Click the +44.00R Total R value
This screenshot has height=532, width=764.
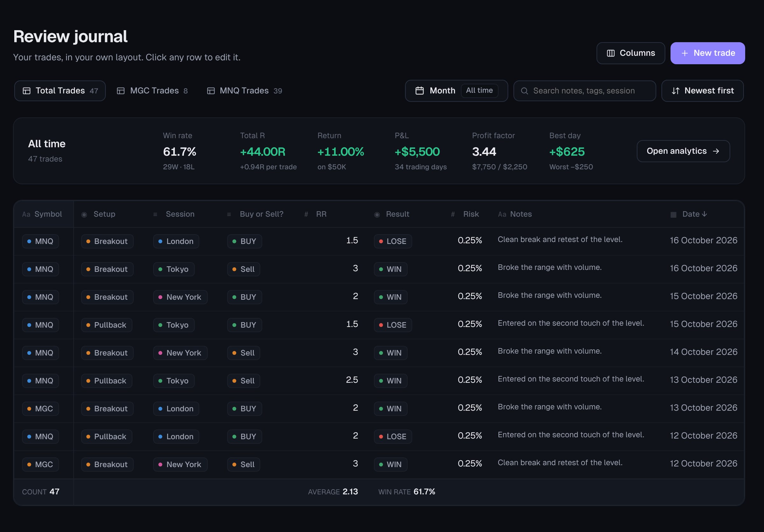263,152
